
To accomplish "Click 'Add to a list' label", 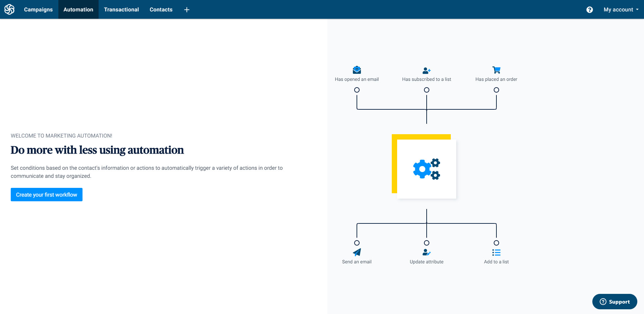I will tap(496, 262).
